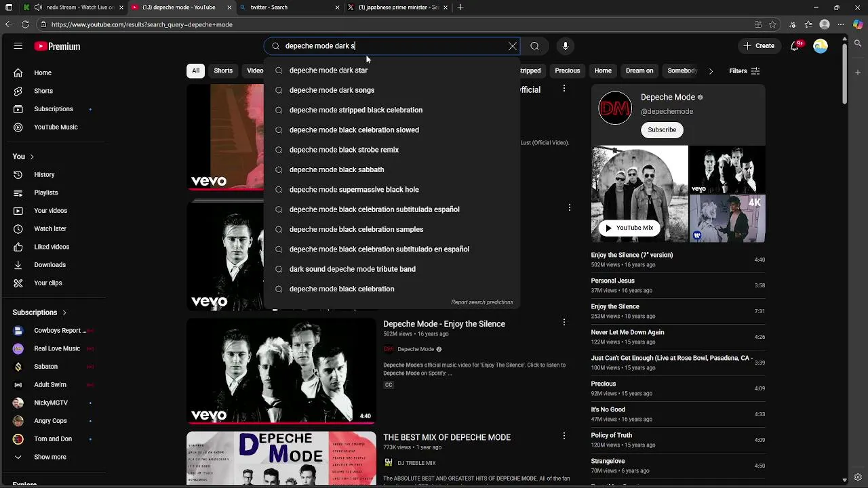
Task: Play 'Policy of Truth' from the list
Action: (x=677, y=440)
